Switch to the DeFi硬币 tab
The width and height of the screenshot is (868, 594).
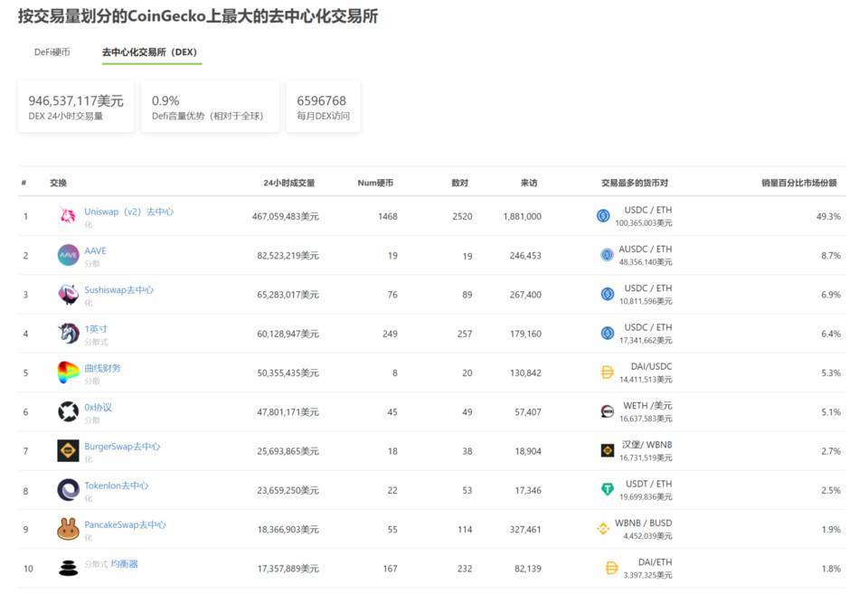(x=53, y=52)
